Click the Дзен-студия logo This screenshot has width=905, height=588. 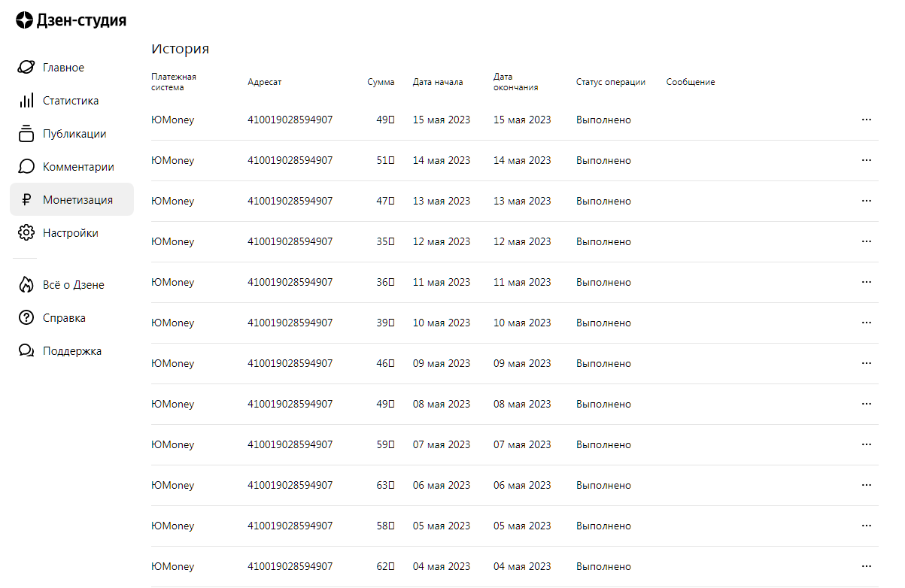71,20
